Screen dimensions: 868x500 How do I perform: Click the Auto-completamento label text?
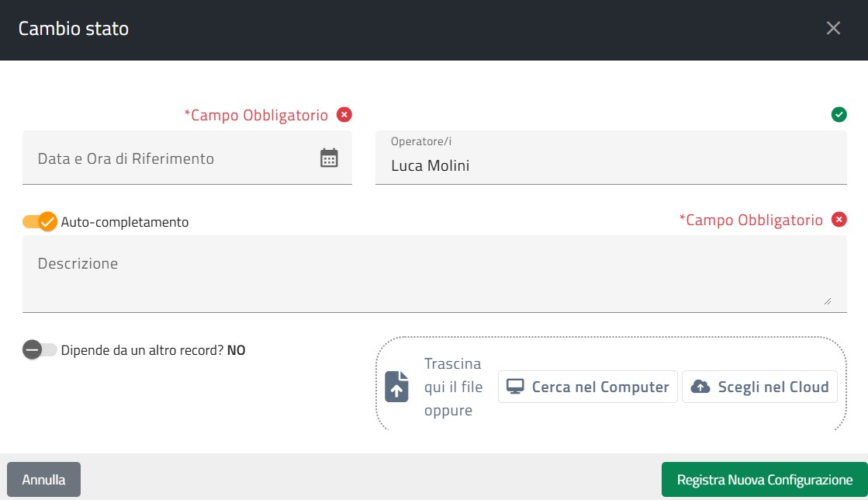click(x=125, y=222)
